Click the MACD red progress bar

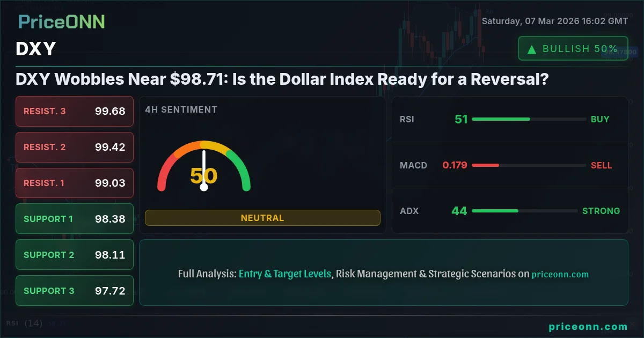click(485, 165)
